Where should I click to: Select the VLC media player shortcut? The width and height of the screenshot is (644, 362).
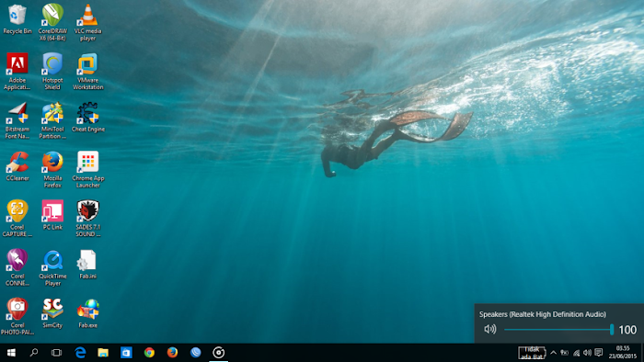(88, 22)
